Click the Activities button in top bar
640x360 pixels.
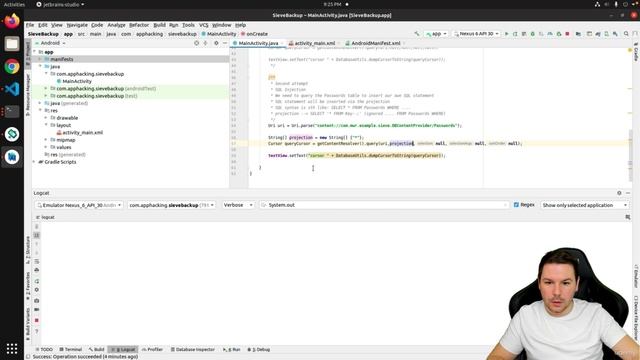14,4
